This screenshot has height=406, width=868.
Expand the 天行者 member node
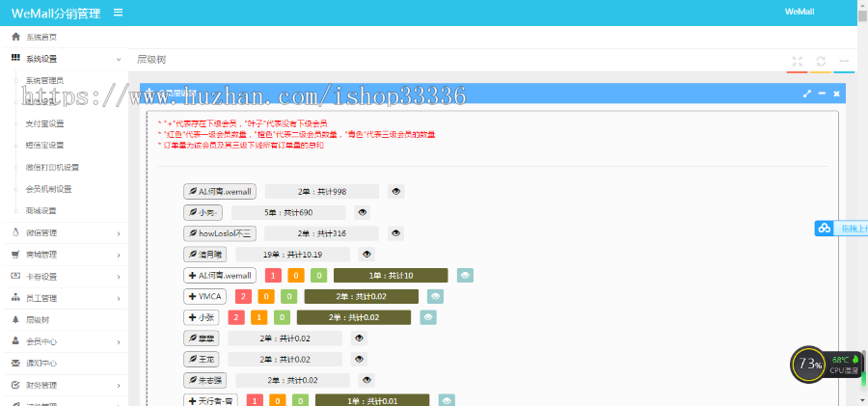coord(211,401)
